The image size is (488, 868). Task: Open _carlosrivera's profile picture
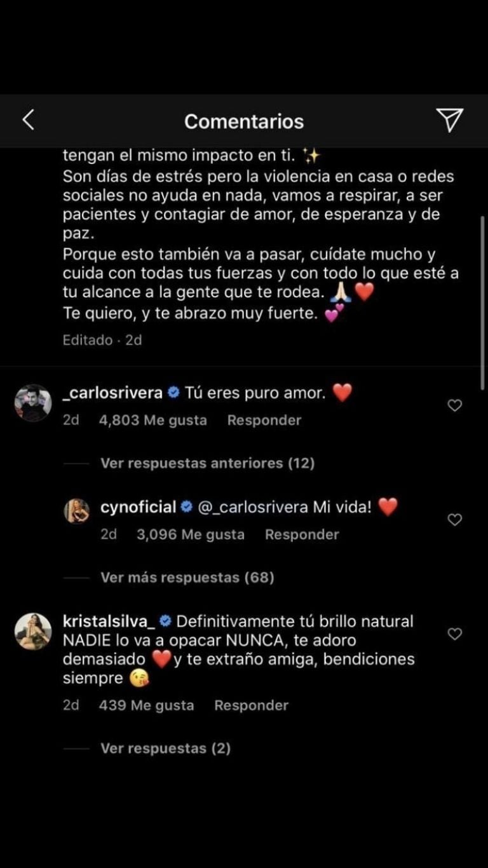[33, 403]
